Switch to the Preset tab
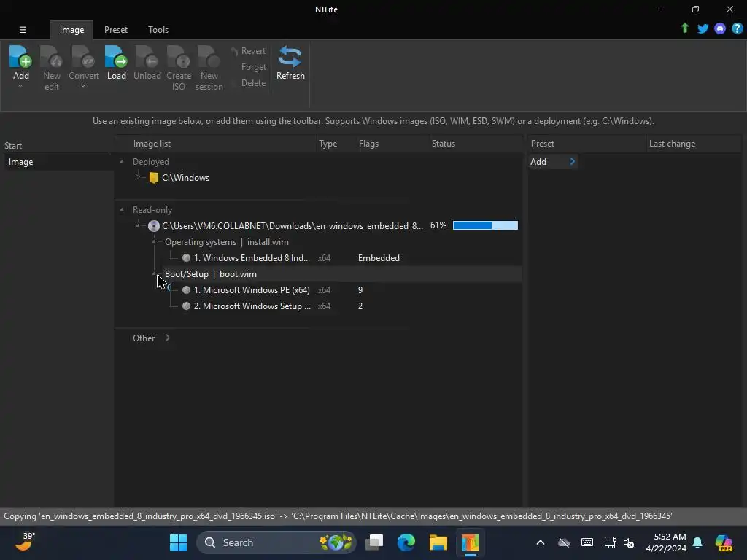 (x=116, y=29)
